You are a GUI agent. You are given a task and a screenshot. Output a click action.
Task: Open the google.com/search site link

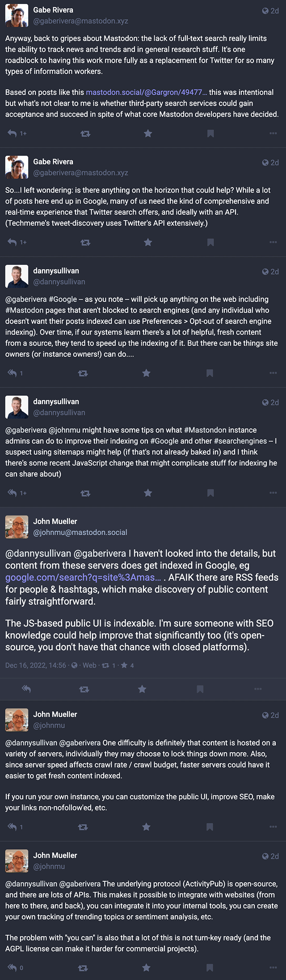tap(83, 577)
